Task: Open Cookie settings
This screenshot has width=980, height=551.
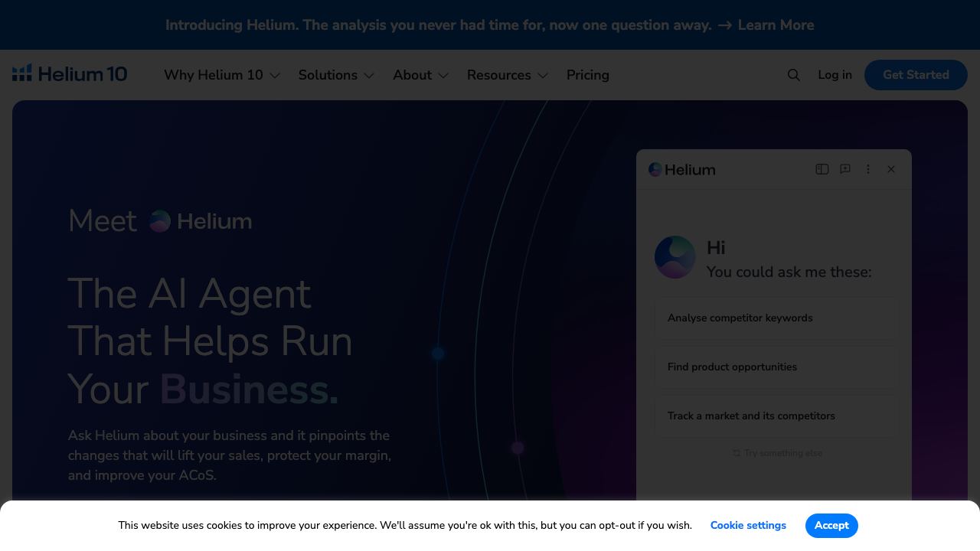Action: tap(748, 526)
